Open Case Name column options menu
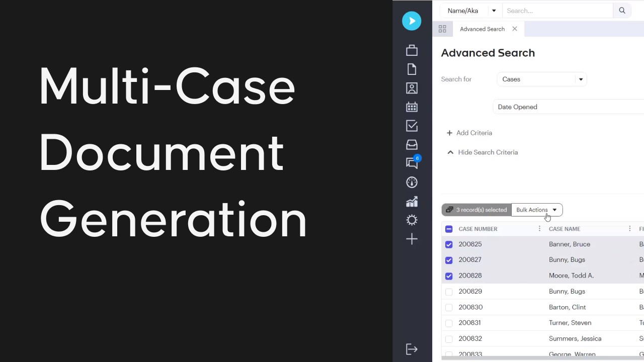644x362 pixels. tap(629, 229)
